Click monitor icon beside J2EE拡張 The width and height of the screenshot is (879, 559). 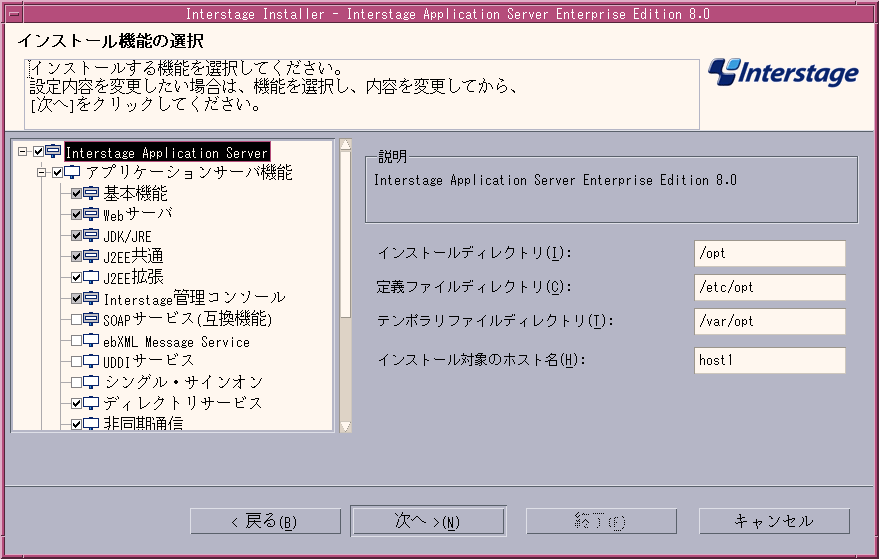91,277
